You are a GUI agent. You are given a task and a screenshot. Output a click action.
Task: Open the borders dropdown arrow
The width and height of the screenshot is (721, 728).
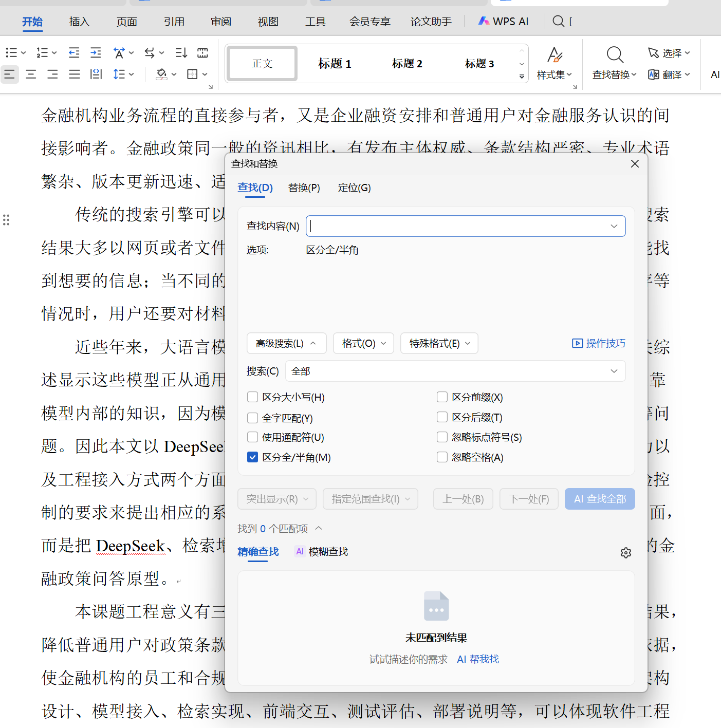(x=205, y=74)
